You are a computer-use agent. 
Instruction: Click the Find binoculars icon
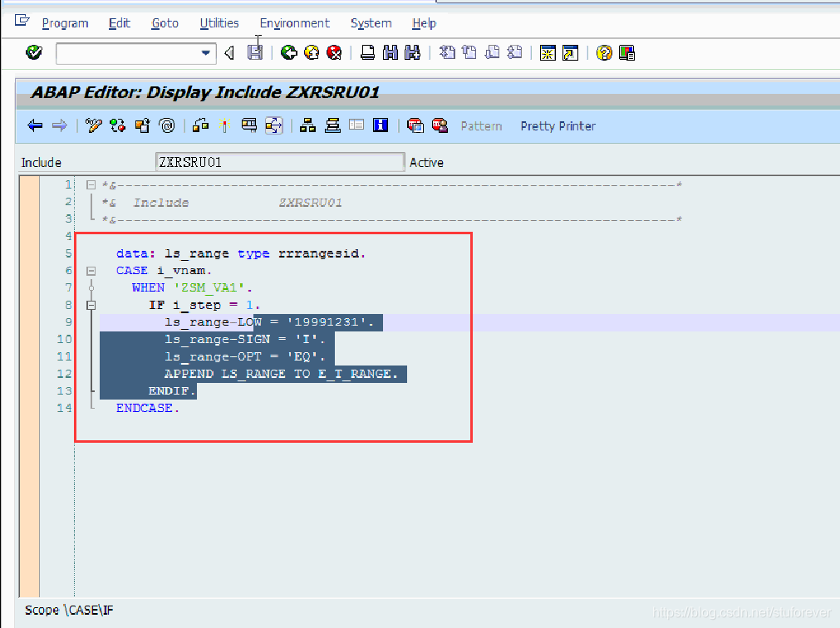click(x=390, y=52)
